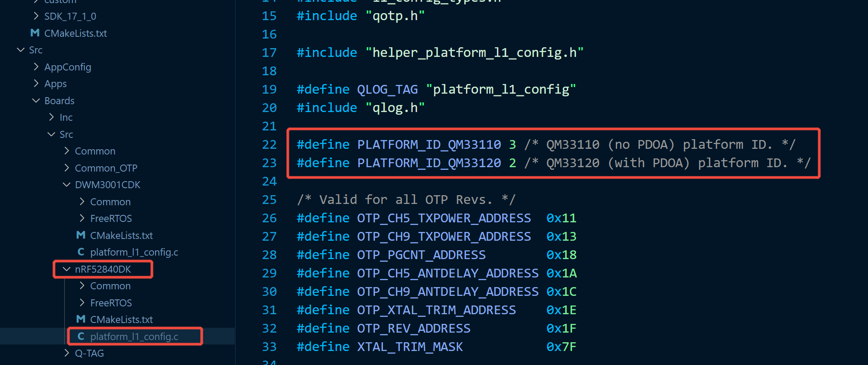This screenshot has width=868, height=365.
Task: Click the PLATFORM_ID_QM33120 macro name
Action: (429, 163)
